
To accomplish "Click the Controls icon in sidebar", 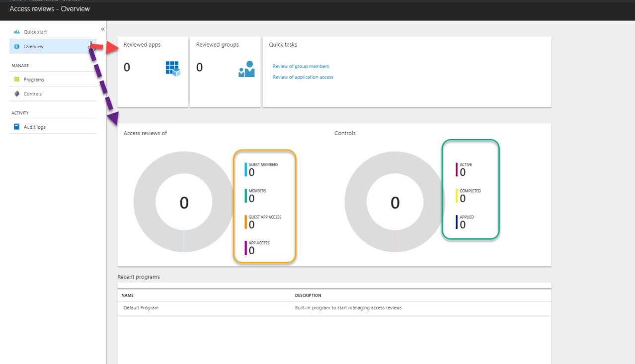I will click(x=16, y=94).
